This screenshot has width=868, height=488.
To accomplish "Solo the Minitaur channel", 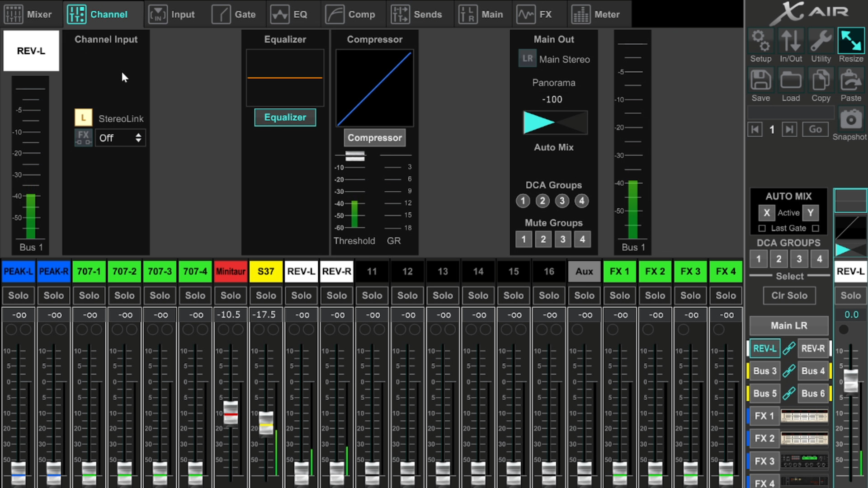I will (x=230, y=295).
